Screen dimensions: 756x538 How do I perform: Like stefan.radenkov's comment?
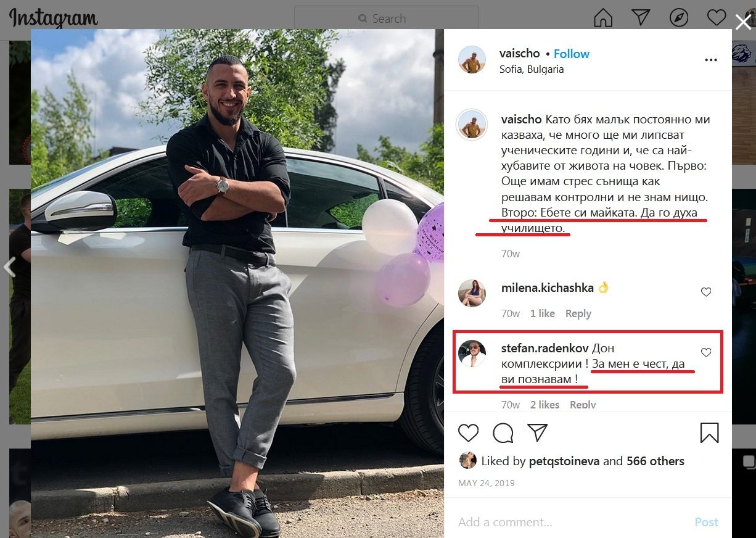[706, 352]
